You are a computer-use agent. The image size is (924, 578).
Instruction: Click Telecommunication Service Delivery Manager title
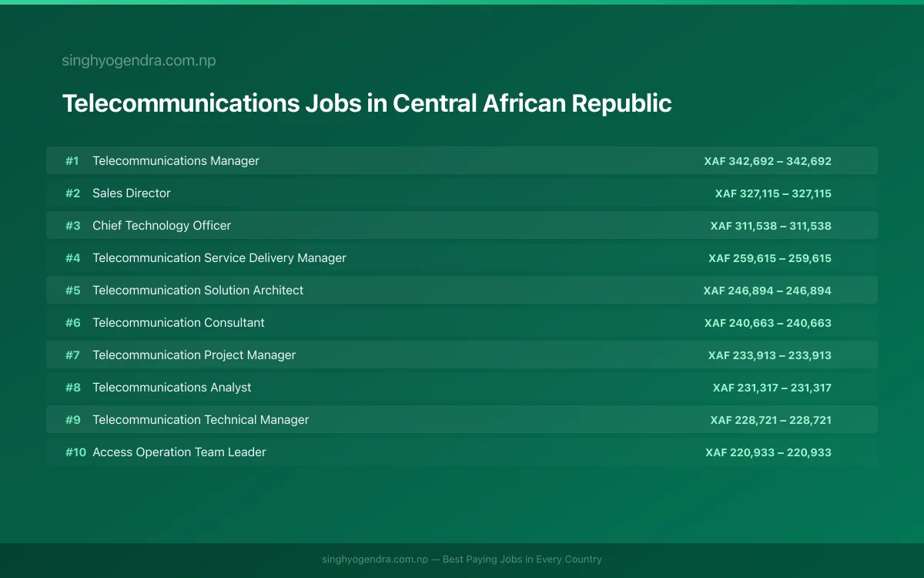(x=219, y=258)
